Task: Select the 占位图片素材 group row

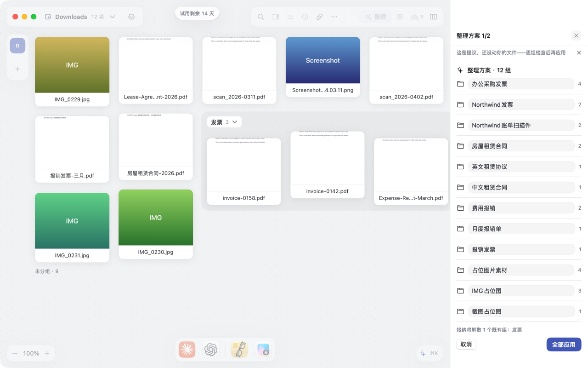Action: tap(519, 270)
